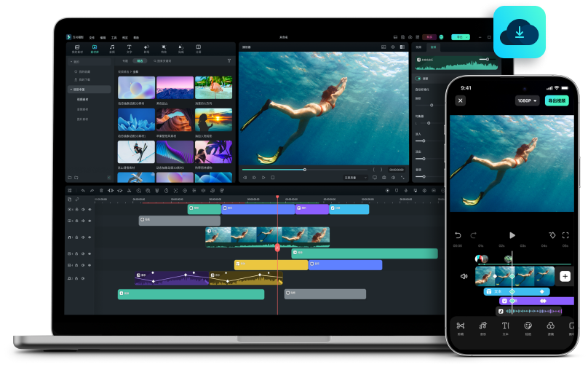Tap the scissors trim tool on phone
The width and height of the screenshot is (588, 386).
tap(460, 326)
